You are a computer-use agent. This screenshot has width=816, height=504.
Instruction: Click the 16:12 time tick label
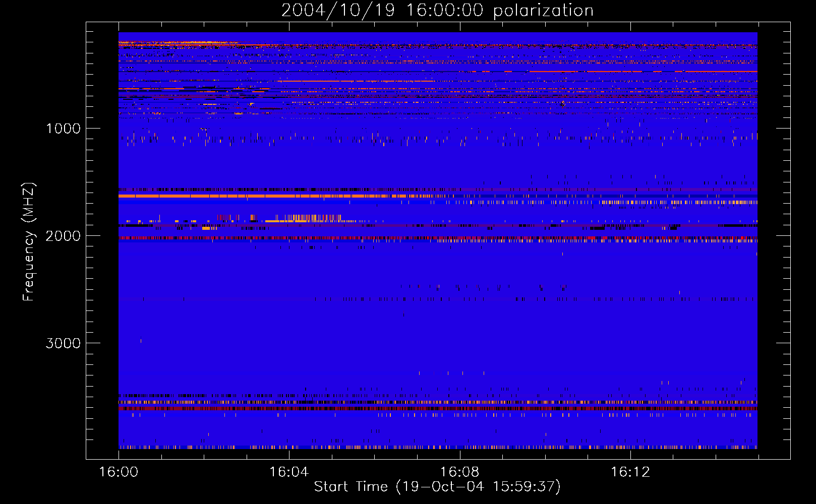(630, 472)
